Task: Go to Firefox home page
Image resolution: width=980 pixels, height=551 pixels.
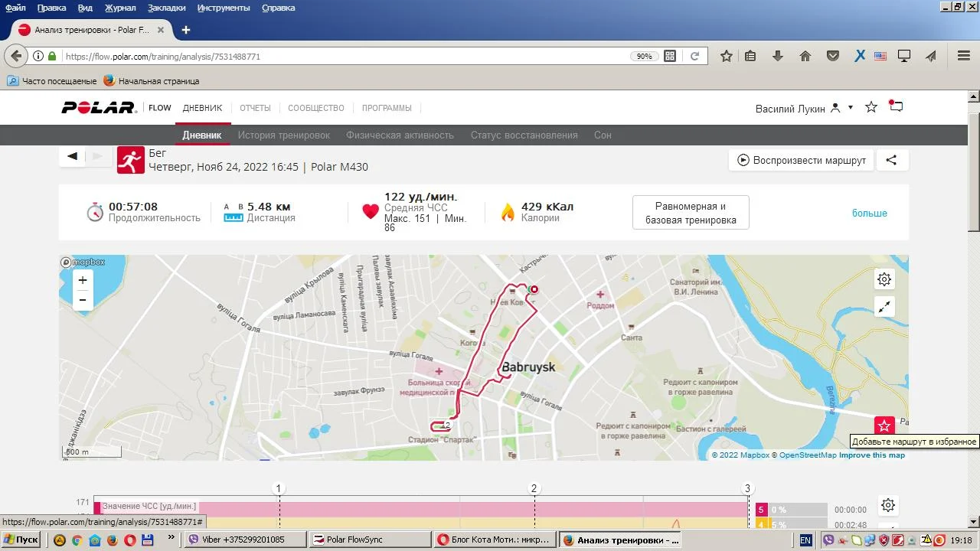Action: (x=805, y=56)
